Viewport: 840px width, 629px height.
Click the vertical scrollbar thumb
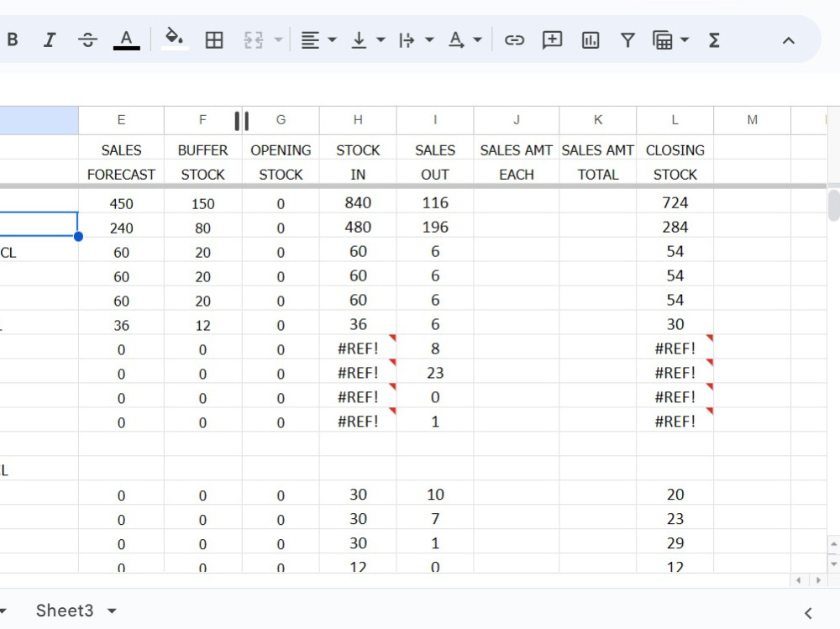click(x=833, y=206)
